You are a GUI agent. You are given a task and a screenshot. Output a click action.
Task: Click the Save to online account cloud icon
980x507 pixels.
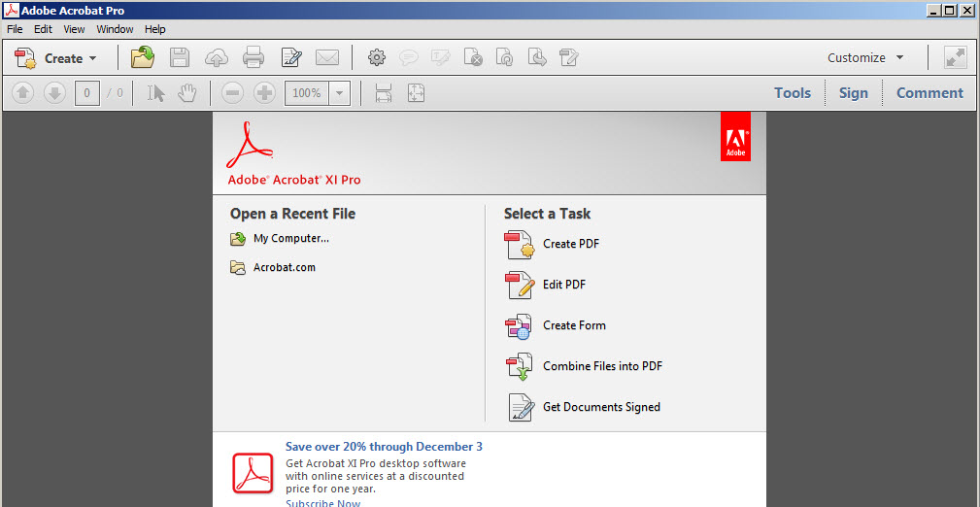(x=217, y=58)
